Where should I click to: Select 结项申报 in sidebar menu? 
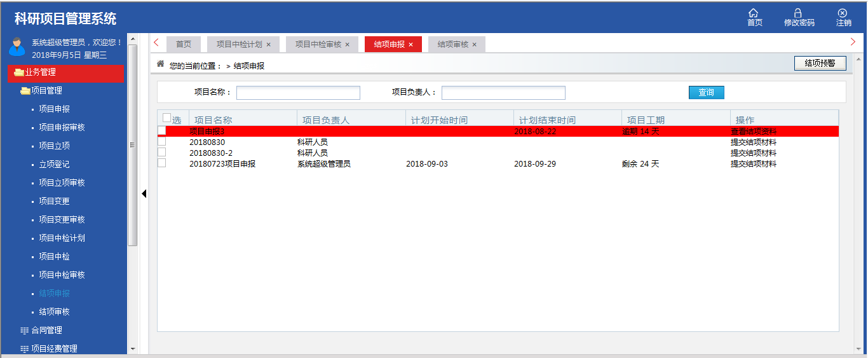pyautogui.click(x=55, y=294)
